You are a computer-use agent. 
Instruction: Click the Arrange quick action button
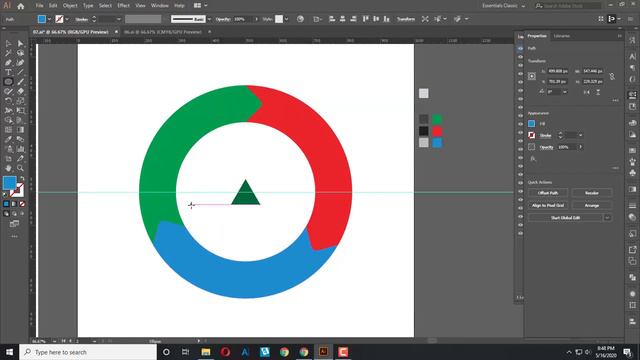click(591, 205)
